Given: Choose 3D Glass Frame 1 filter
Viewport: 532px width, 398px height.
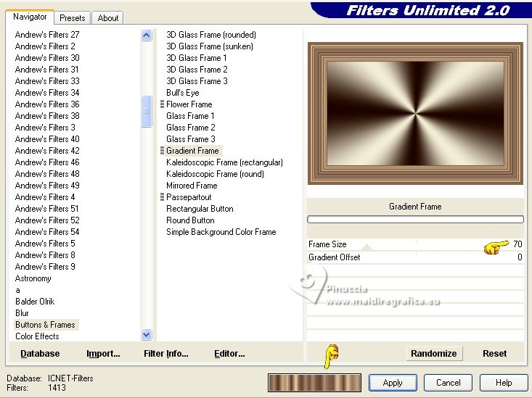Looking at the screenshot, I should click(x=197, y=57).
